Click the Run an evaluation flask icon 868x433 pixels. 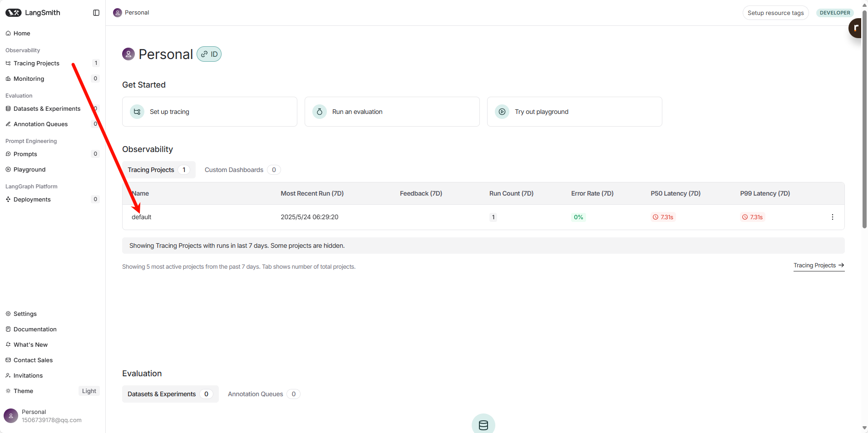click(x=320, y=112)
